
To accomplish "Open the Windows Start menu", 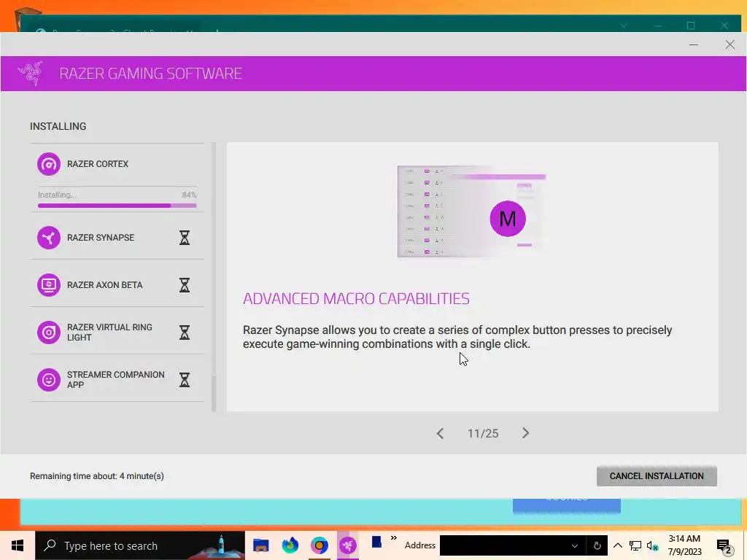I will [x=18, y=545].
